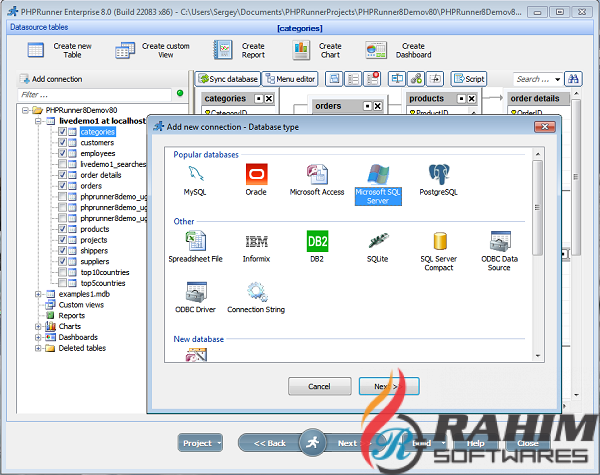Check the top10countries table checkbox
Image resolution: width=600 pixels, height=475 pixels.
click(62, 272)
